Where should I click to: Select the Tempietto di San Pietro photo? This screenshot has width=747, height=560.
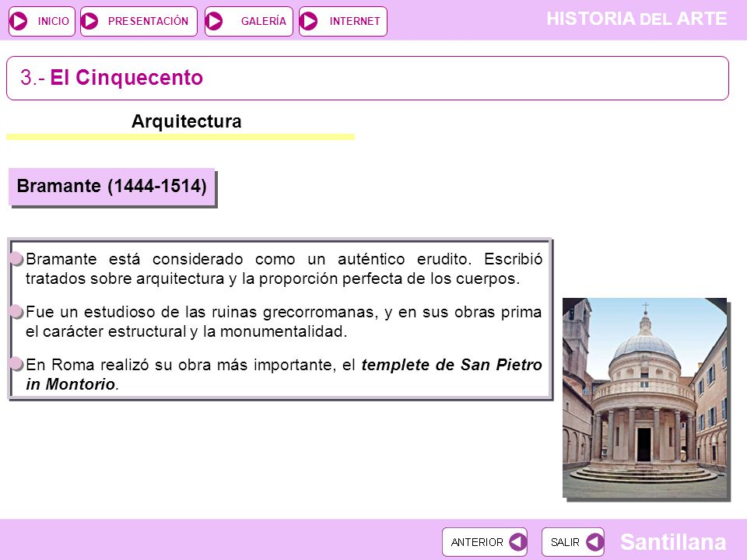645,397
